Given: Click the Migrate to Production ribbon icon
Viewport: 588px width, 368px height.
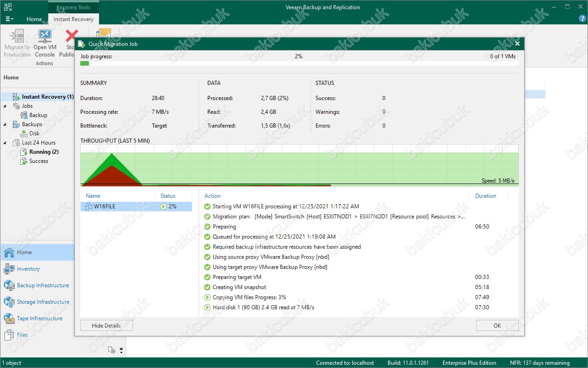Looking at the screenshot, I should 17,36.
